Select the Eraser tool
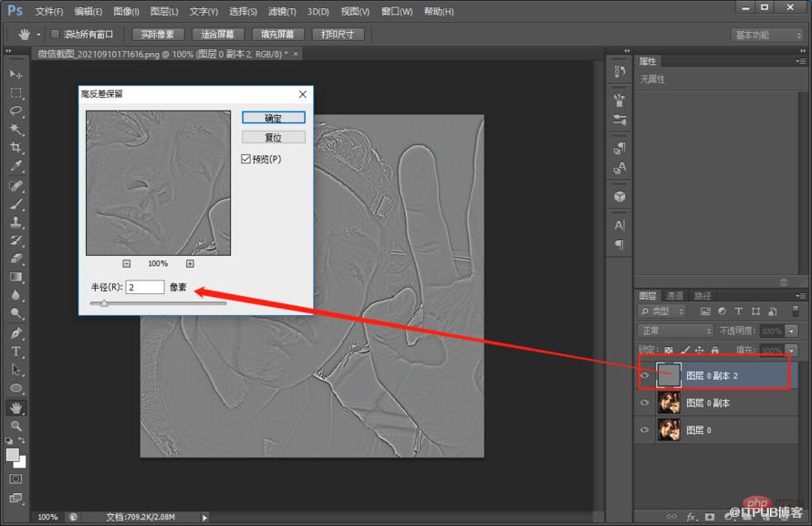The height and width of the screenshot is (526, 812). pos(16,258)
